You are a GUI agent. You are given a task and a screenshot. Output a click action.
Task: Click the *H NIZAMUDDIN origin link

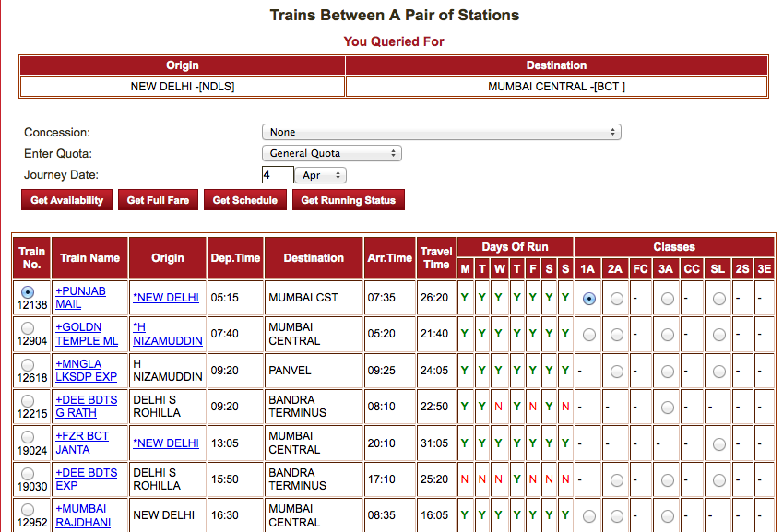(167, 335)
